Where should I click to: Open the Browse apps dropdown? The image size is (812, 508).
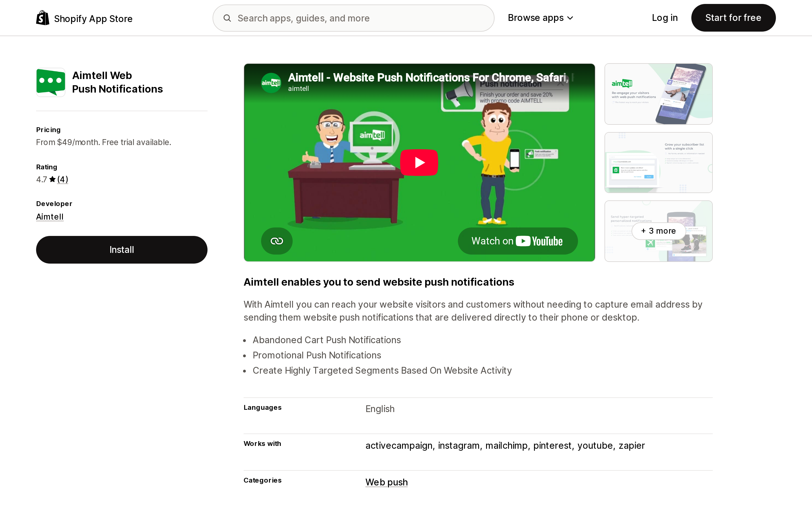coord(540,18)
